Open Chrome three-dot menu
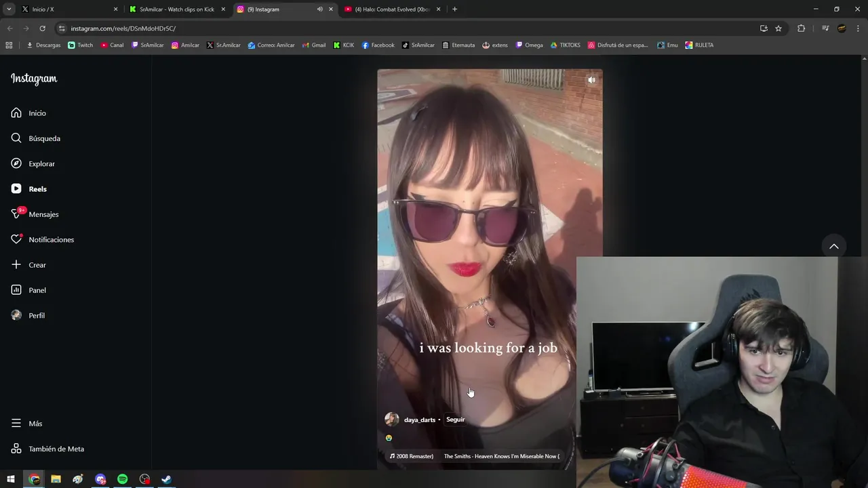This screenshot has height=488, width=868. [x=859, y=28]
